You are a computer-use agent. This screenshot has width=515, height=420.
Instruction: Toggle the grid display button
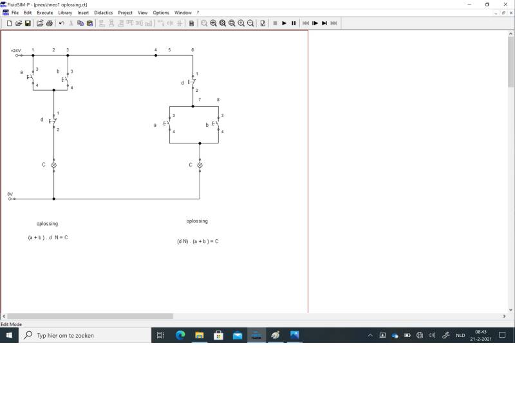click(191, 23)
